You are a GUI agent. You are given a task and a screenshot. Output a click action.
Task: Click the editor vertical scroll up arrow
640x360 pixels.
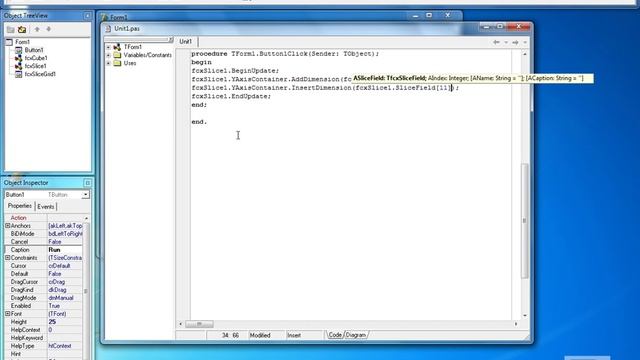click(525, 54)
